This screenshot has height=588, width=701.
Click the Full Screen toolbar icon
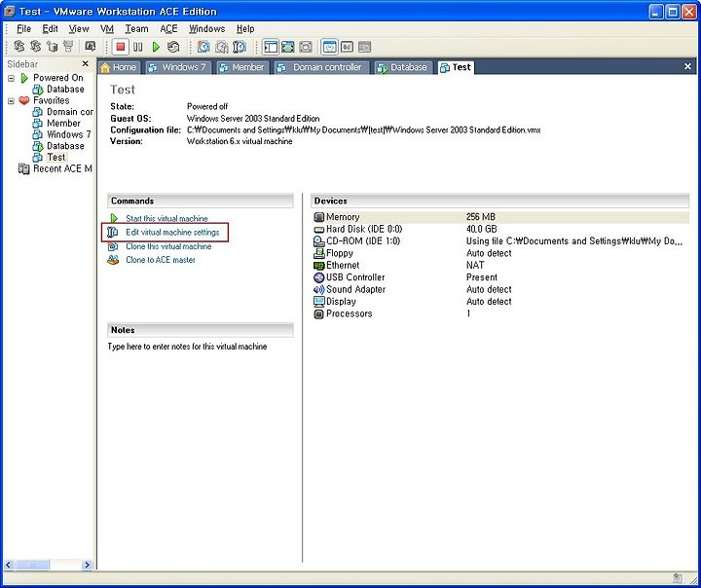(x=288, y=47)
